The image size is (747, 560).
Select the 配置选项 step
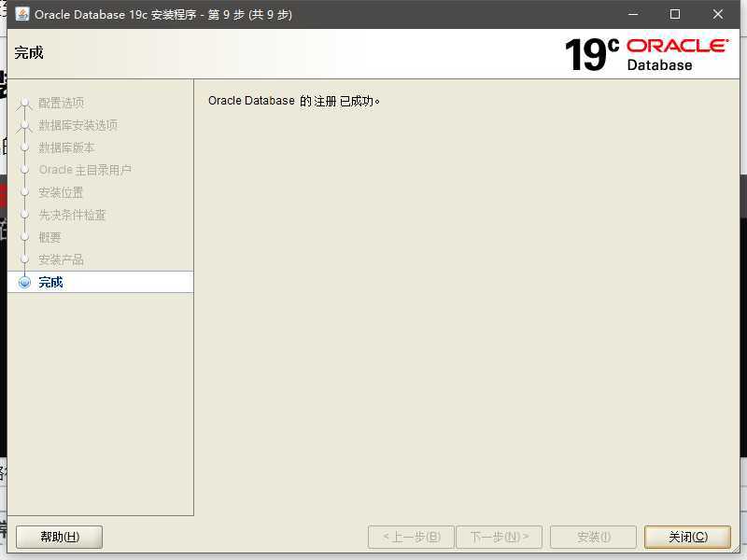(61, 103)
